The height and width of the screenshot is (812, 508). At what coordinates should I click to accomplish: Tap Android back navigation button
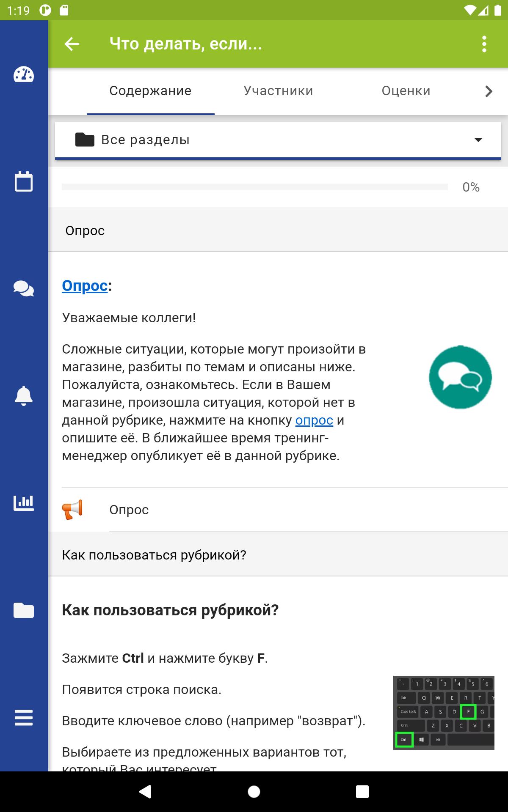coord(145,792)
